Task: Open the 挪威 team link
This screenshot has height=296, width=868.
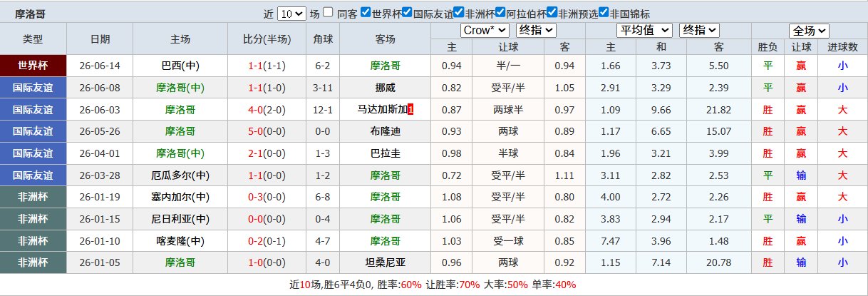Action: coord(386,88)
